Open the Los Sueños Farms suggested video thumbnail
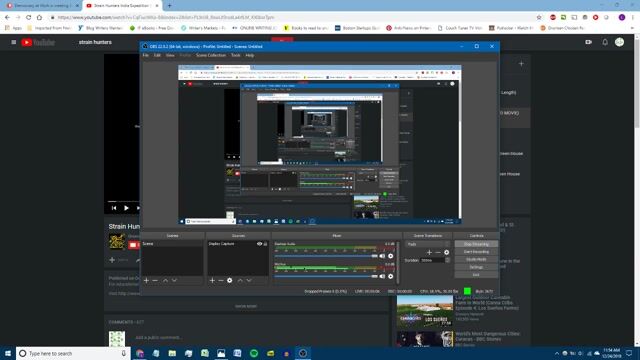 424,311
